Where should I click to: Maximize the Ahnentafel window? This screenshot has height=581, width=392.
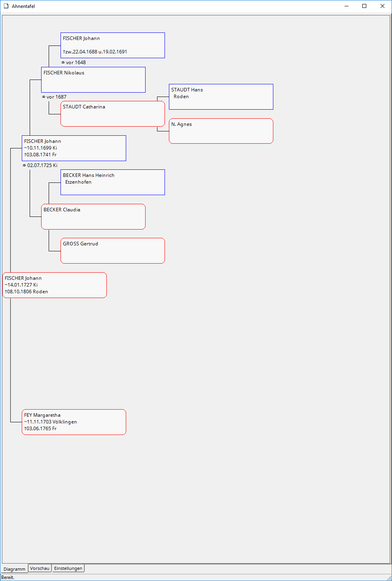(x=364, y=6)
